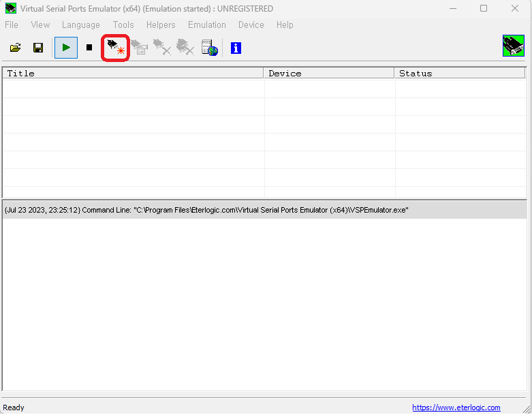This screenshot has height=415, width=532.
Task: Sort by the Status column header
Action: (460, 74)
